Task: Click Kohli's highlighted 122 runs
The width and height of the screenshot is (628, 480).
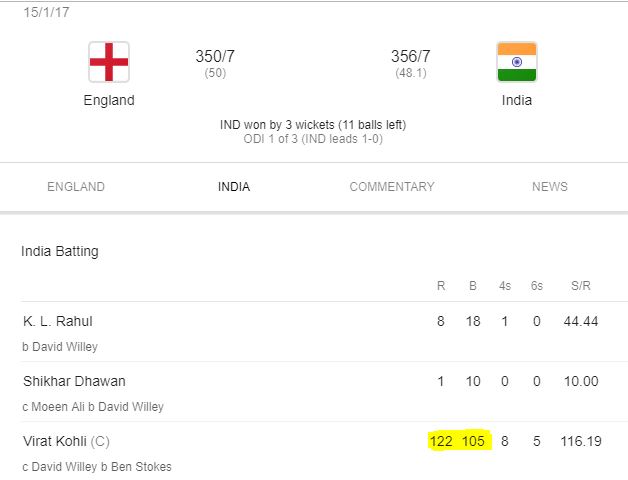Action: point(441,441)
